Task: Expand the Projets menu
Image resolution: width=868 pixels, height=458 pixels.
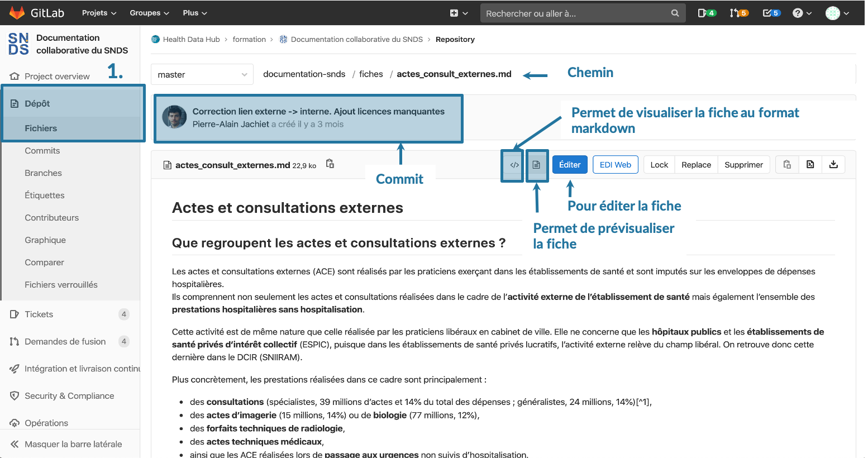Action: pos(99,13)
